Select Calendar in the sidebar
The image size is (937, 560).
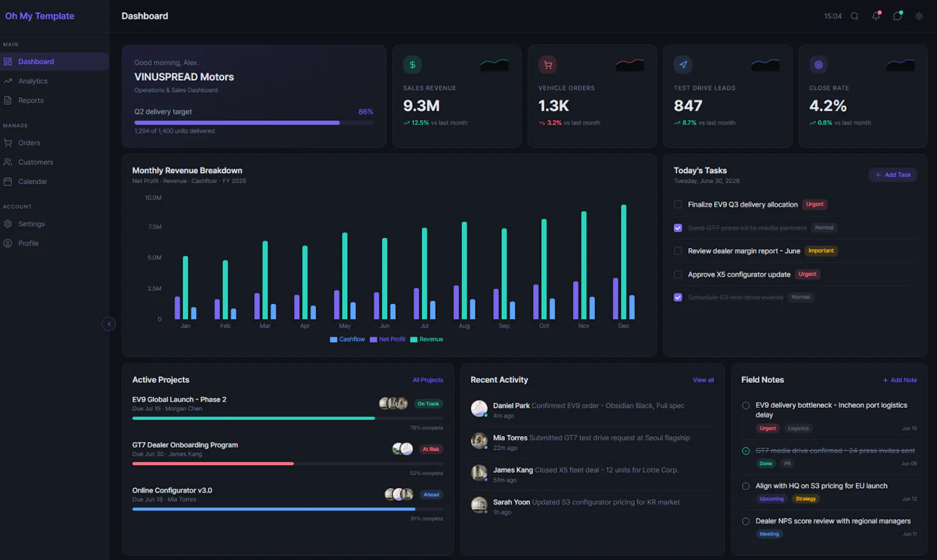pyautogui.click(x=54, y=181)
